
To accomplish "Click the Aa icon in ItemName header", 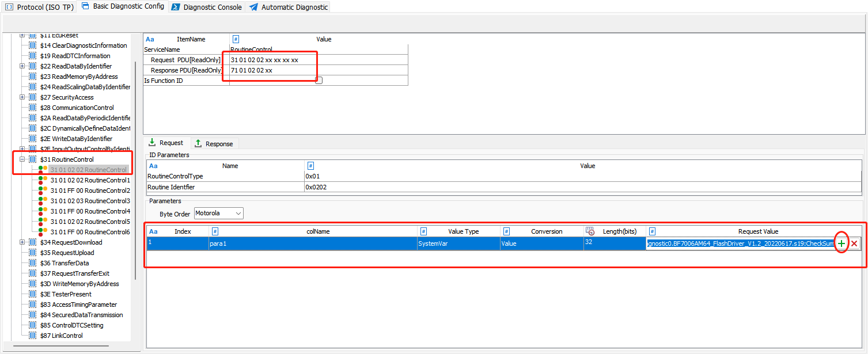I will point(150,39).
